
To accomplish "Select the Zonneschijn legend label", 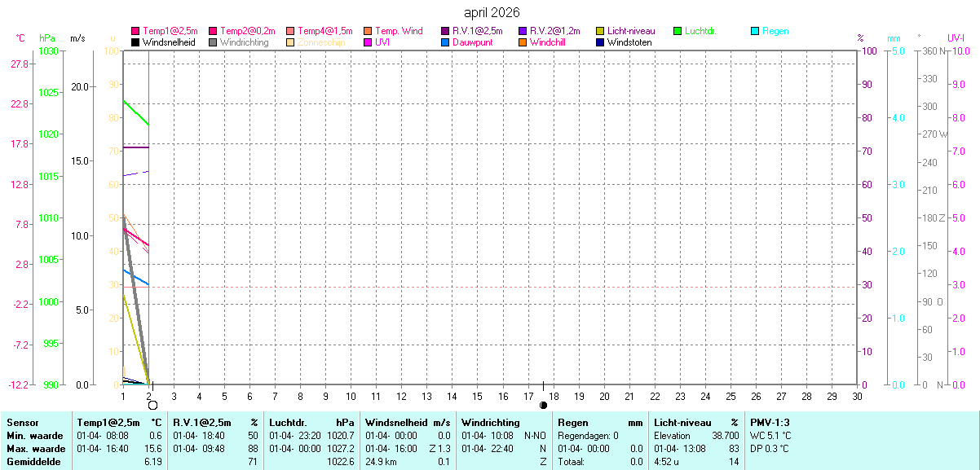I will (322, 42).
